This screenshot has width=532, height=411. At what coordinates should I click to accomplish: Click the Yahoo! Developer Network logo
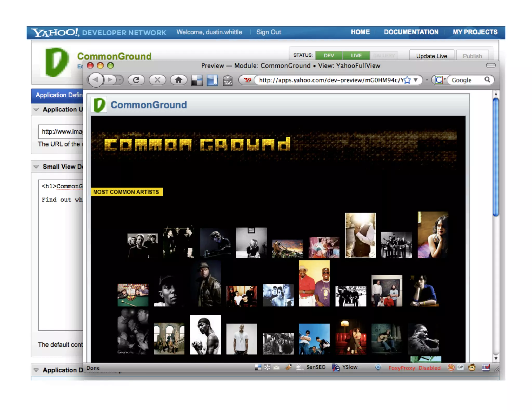pyautogui.click(x=99, y=32)
